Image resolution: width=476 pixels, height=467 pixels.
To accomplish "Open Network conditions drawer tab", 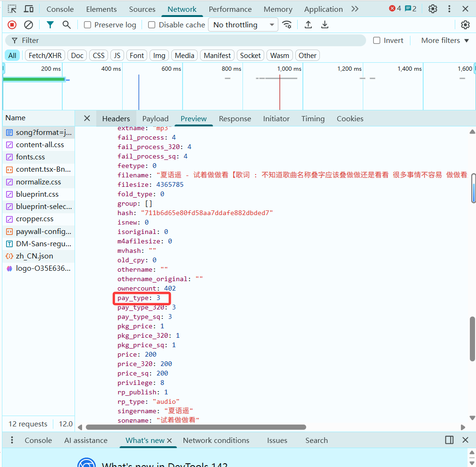I will tap(216, 440).
